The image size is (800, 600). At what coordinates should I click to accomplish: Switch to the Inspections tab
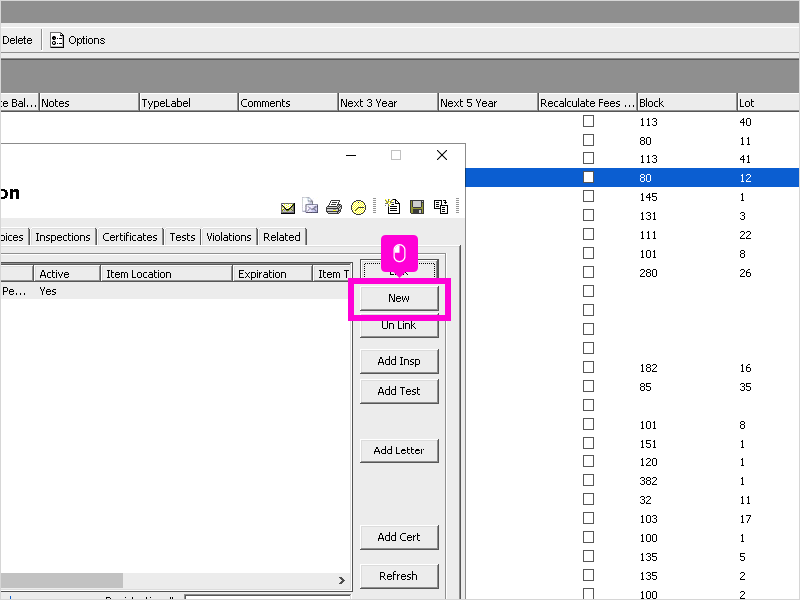pyautogui.click(x=63, y=237)
